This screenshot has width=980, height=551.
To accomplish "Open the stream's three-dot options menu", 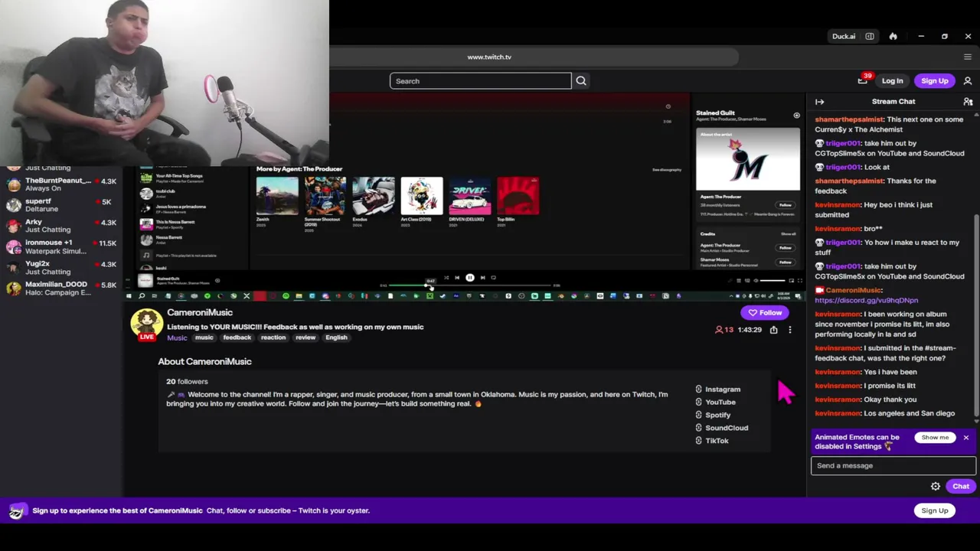I will [x=789, y=330].
